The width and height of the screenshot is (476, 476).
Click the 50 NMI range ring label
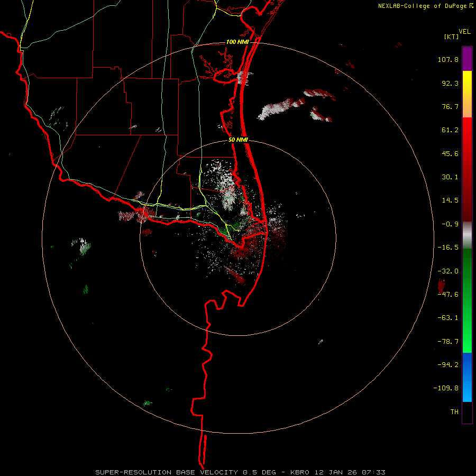(x=238, y=140)
